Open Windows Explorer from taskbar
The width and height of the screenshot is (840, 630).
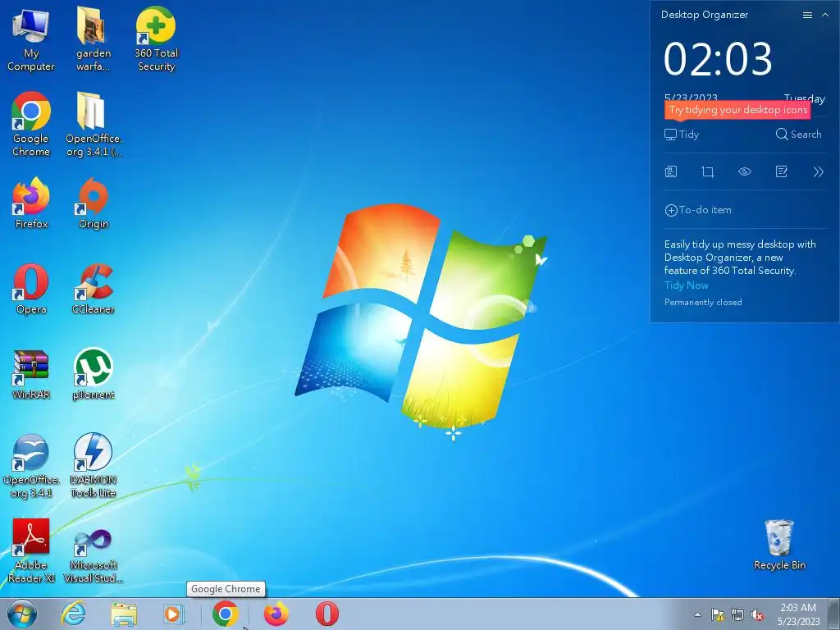pos(124,614)
